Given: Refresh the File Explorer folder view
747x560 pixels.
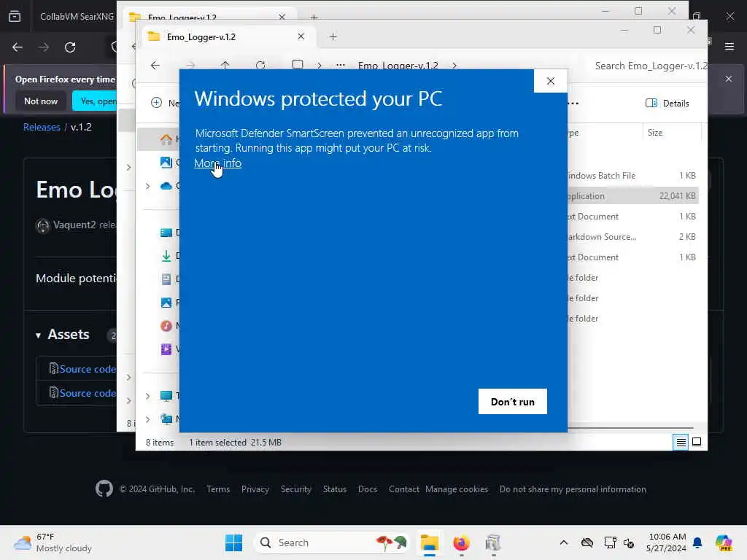Looking at the screenshot, I should pos(260,65).
